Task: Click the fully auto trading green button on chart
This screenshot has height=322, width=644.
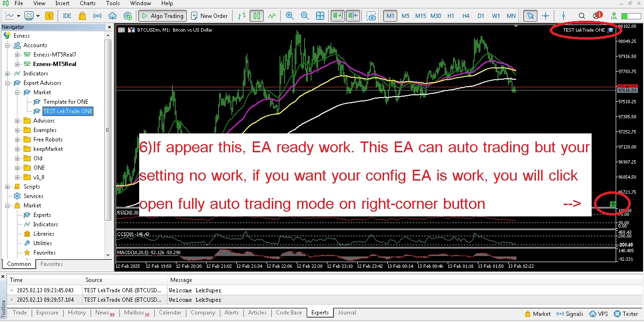Action: [x=612, y=204]
